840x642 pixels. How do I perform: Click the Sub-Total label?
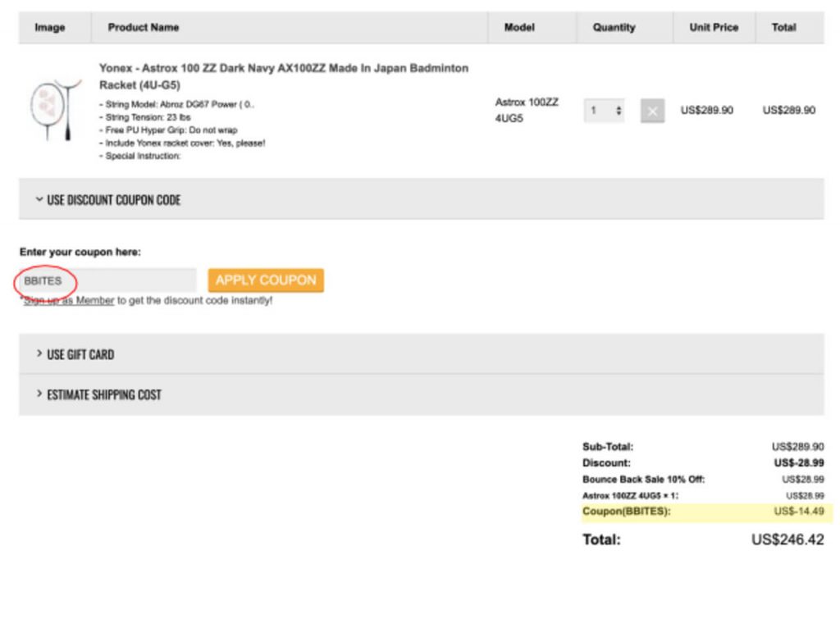point(608,447)
